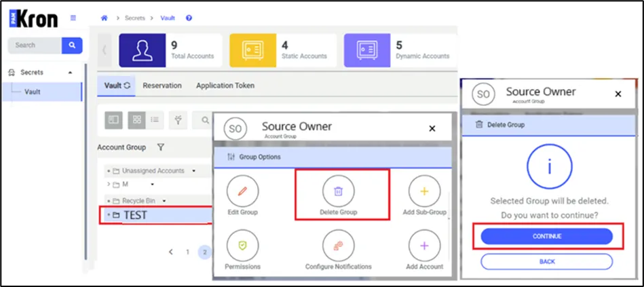Expand the M group tree node
This screenshot has width=644, height=287.
coord(109,185)
